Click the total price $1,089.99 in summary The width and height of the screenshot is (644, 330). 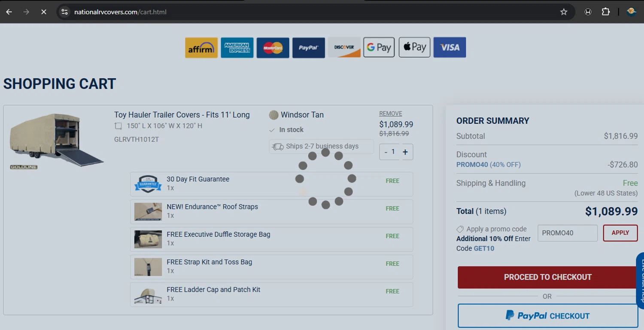tap(611, 211)
